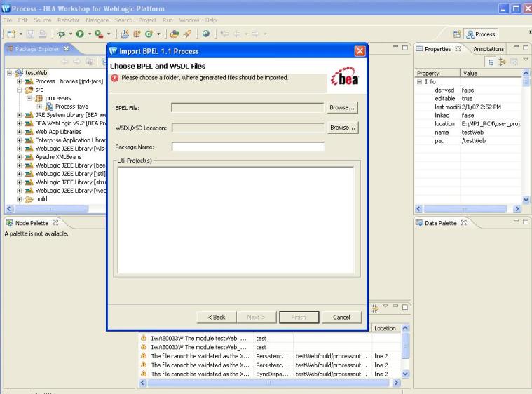Image resolution: width=532 pixels, height=394 pixels.
Task: Maximize the Data Palette panel
Action: tap(526, 222)
